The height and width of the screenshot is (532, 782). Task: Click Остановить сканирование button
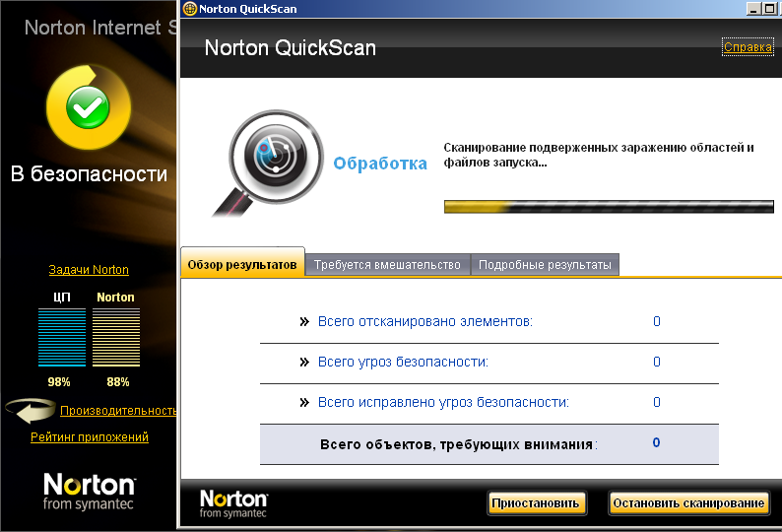click(x=688, y=503)
